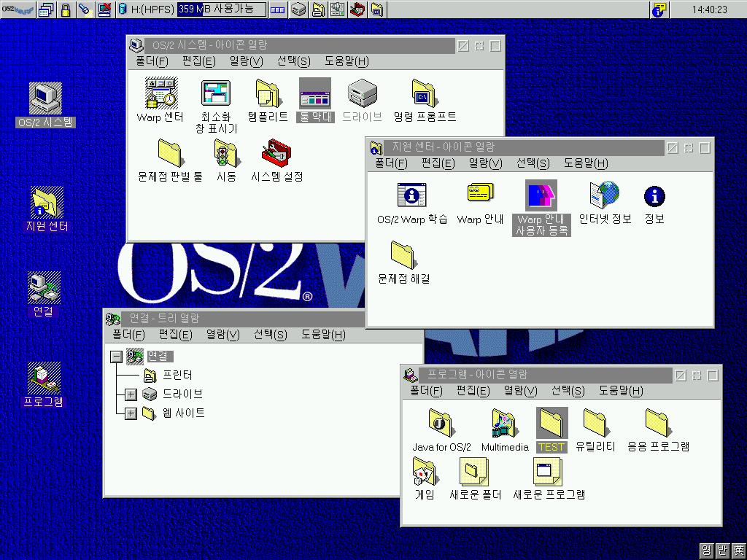The width and height of the screenshot is (747, 560).
Task: Click the information balloon icon beside the clock
Action: 659,9
